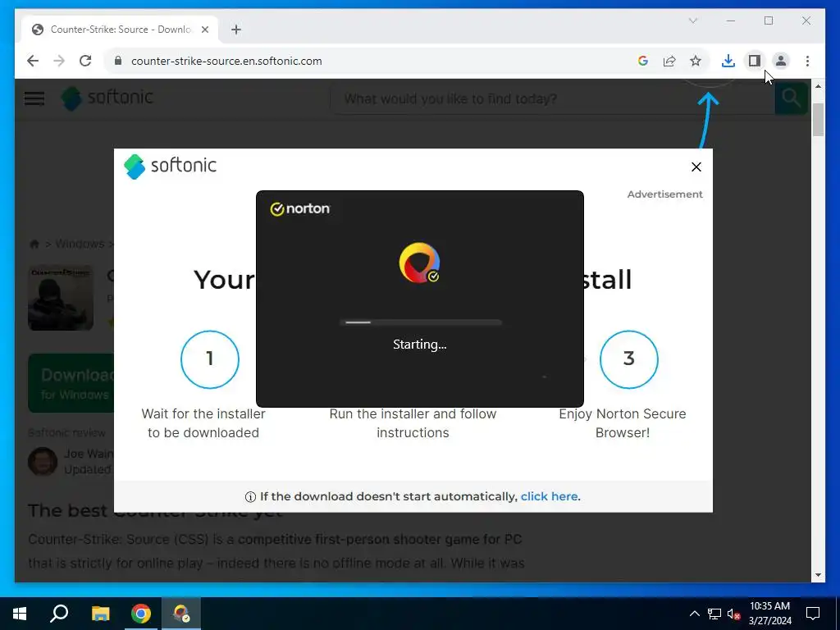Click the page scrollbar thumb

pos(818,120)
